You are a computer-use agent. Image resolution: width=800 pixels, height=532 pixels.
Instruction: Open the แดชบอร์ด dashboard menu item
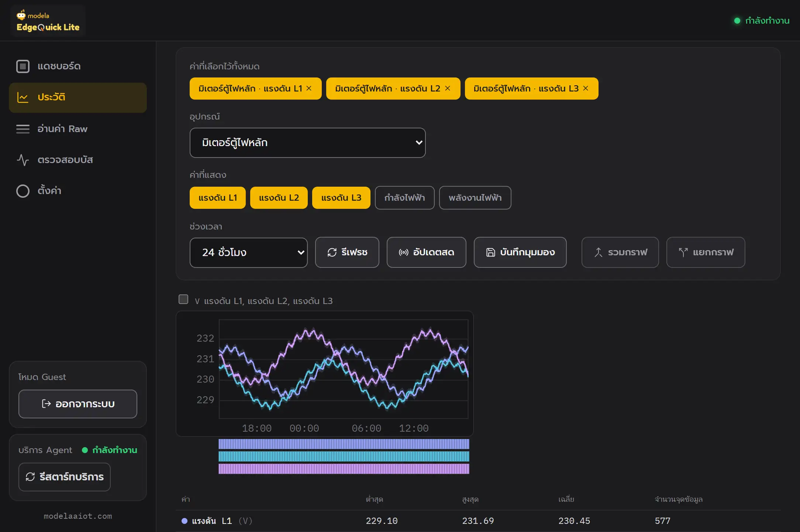pos(78,66)
